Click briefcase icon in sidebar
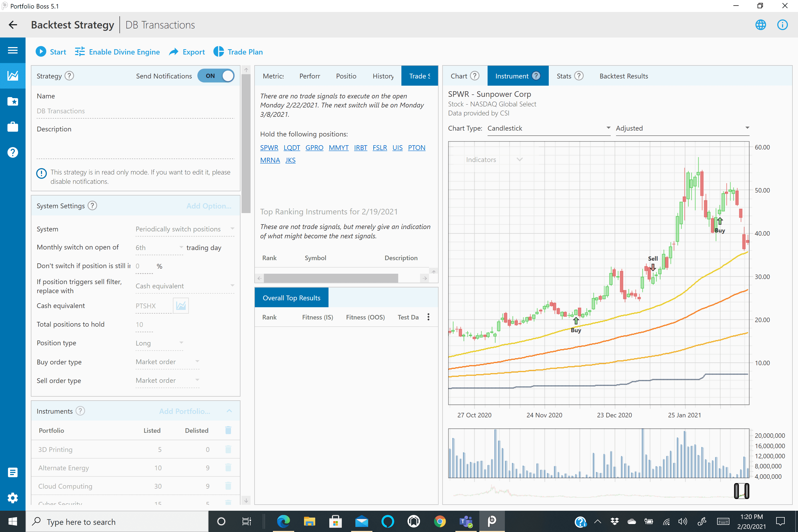The width and height of the screenshot is (798, 532). click(x=13, y=127)
